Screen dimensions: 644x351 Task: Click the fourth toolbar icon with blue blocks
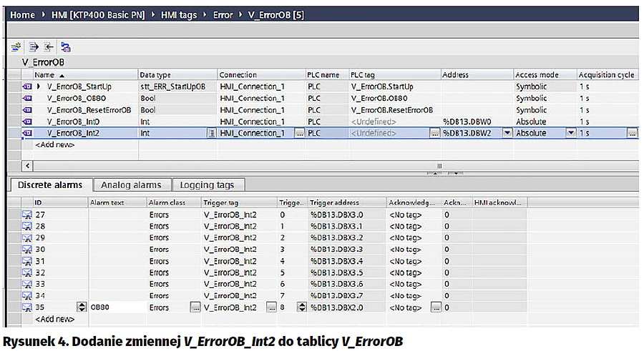66,47
